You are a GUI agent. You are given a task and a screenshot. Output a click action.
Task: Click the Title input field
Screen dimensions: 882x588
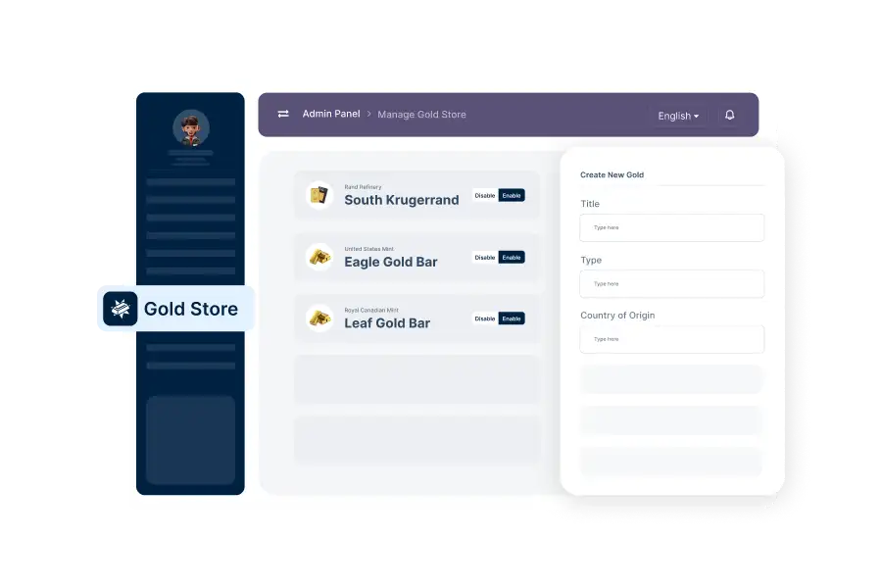671,227
